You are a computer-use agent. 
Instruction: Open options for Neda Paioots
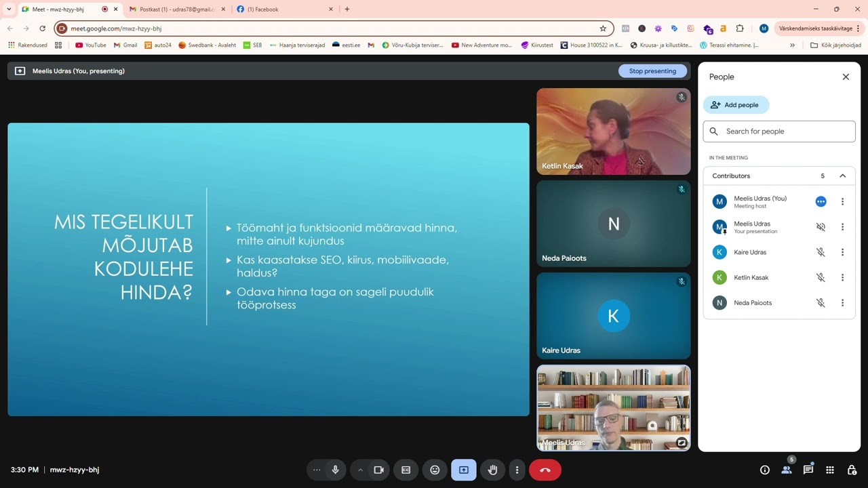tap(843, 303)
